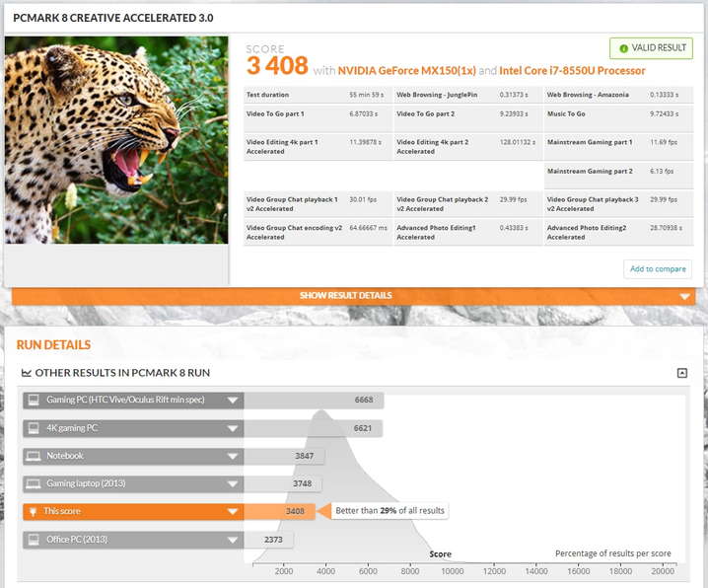
Task: Click the chart icon beside OTHER RESULTS heading
Action: point(27,373)
